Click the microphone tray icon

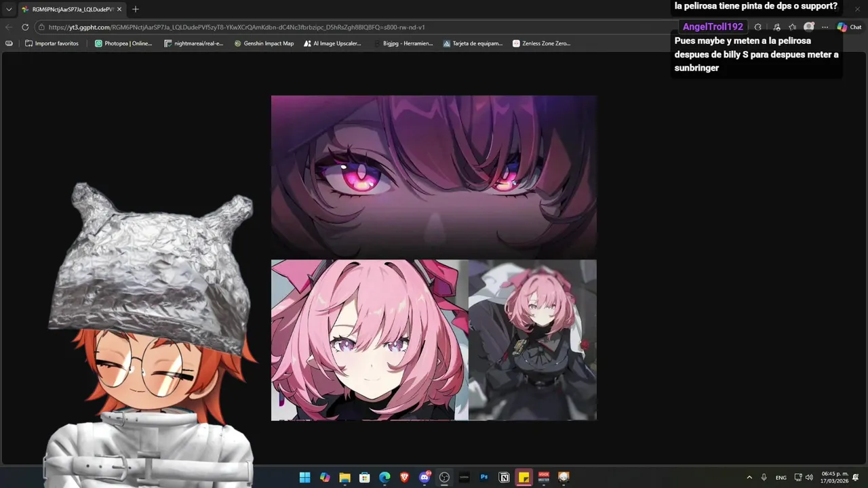click(x=764, y=477)
